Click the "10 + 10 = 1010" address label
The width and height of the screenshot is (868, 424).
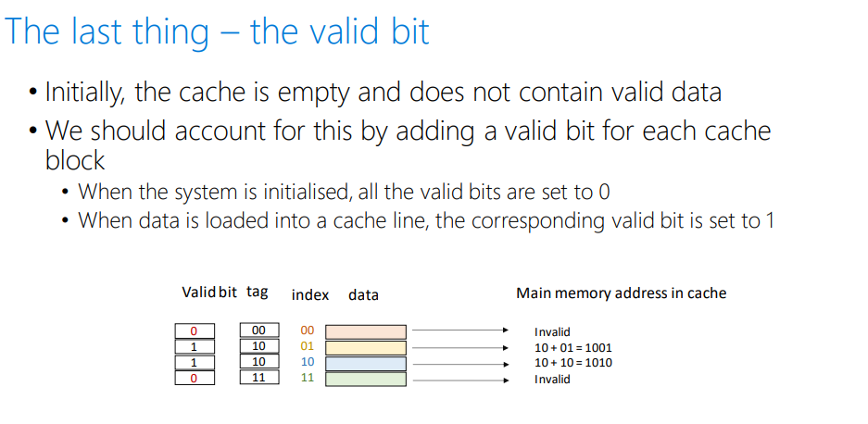click(x=573, y=363)
